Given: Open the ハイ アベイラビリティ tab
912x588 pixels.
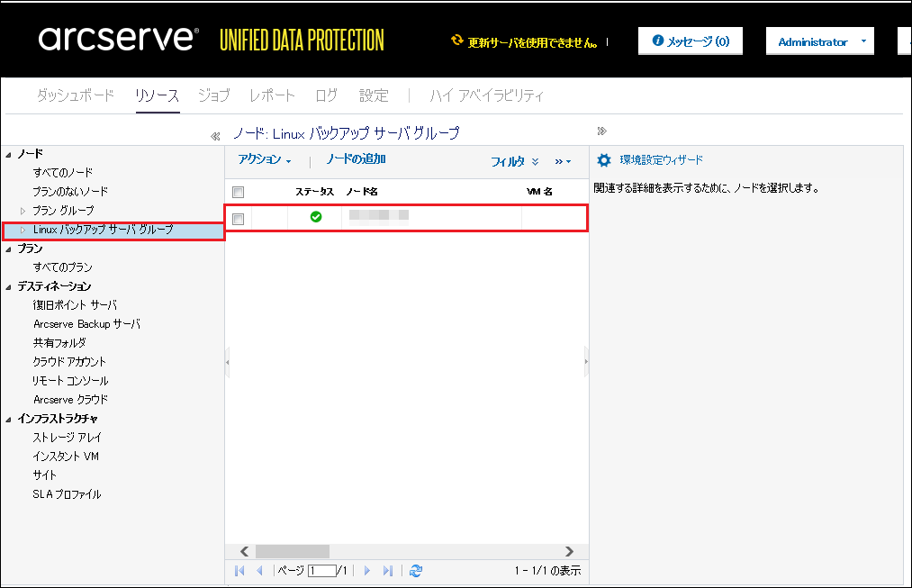Looking at the screenshot, I should [x=486, y=95].
